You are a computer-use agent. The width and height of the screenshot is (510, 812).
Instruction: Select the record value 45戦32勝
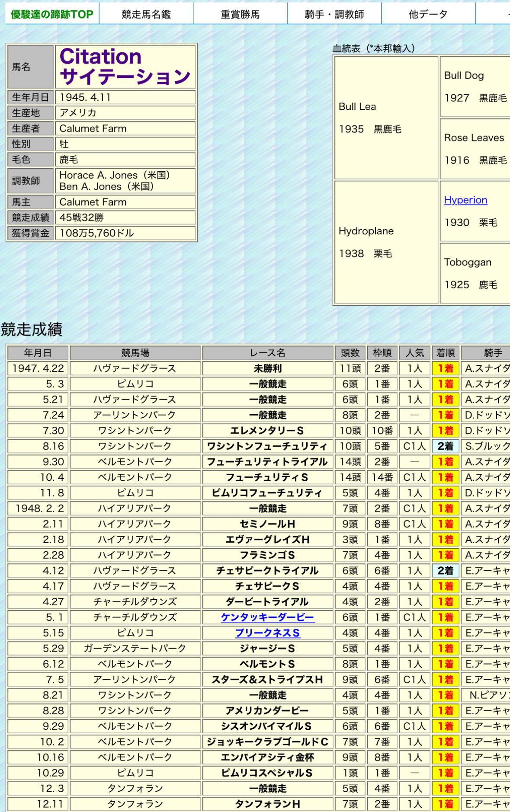(82, 217)
